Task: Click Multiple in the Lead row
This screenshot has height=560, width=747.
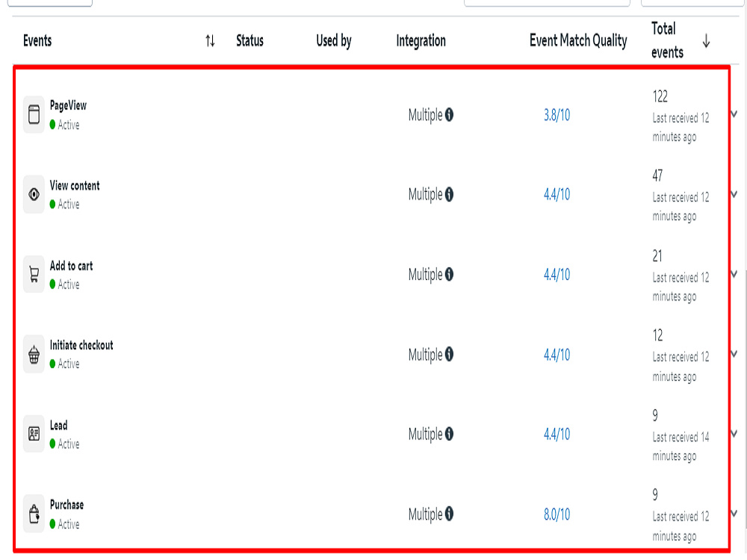Action: tap(426, 434)
